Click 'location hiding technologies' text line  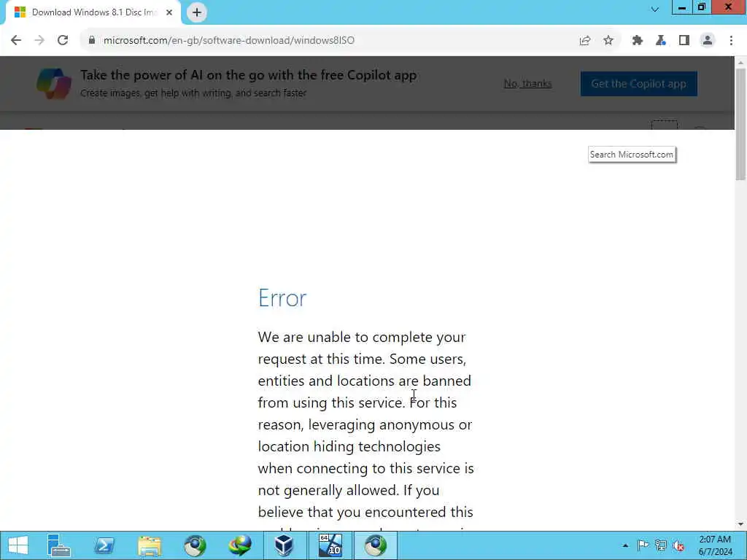349,447
